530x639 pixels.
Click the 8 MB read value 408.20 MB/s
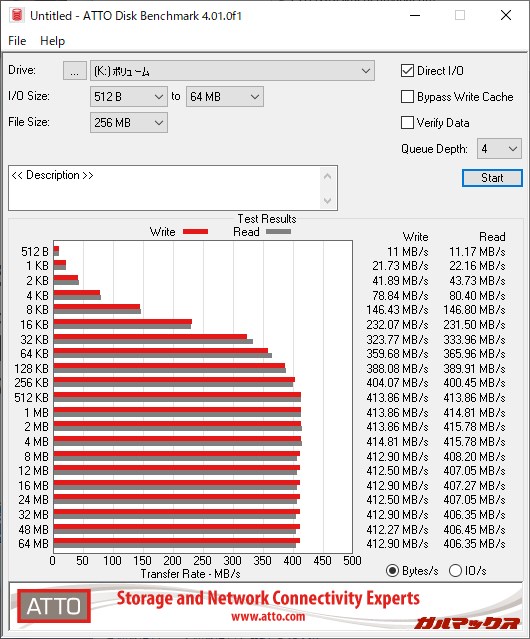click(474, 456)
